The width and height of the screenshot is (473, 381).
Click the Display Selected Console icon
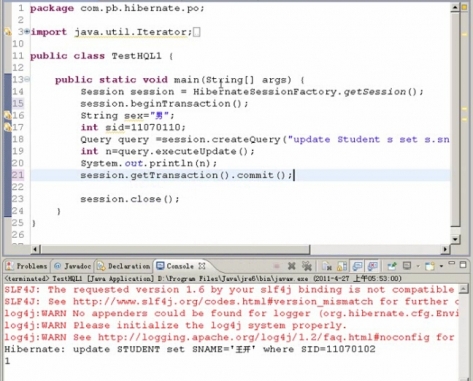click(407, 266)
